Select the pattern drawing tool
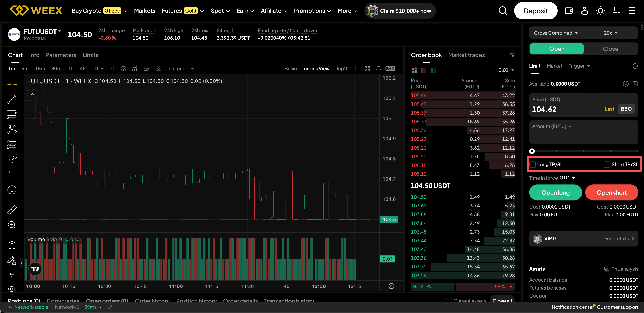This screenshot has height=313, width=644. point(12,129)
